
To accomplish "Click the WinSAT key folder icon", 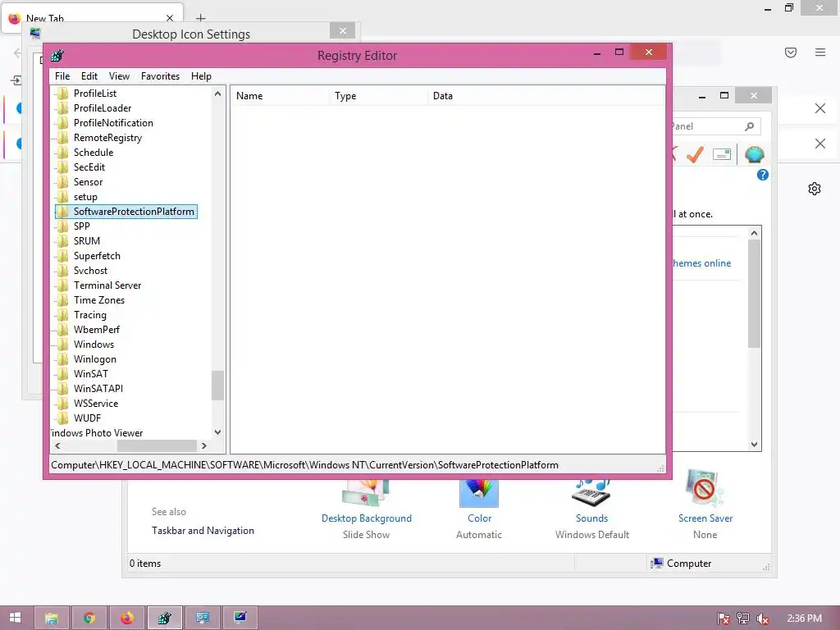I will point(63,374).
